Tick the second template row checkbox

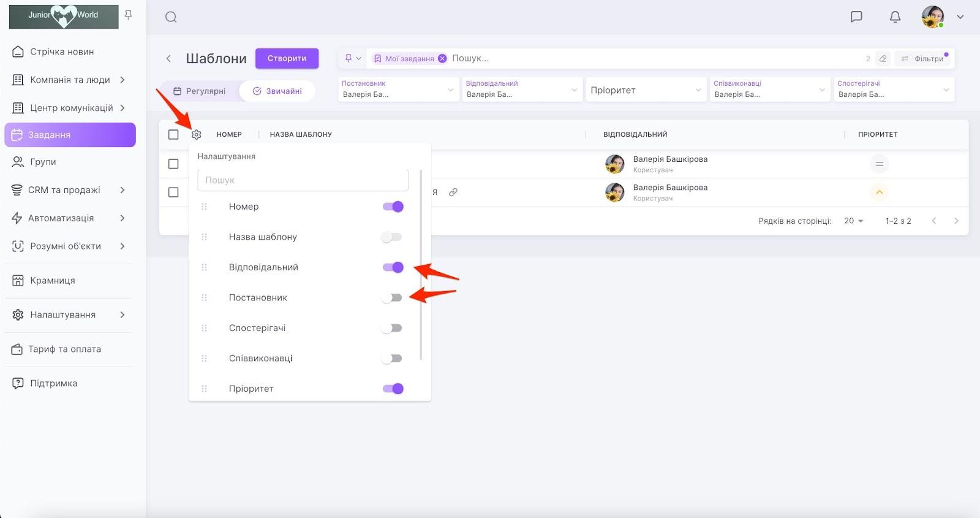pyautogui.click(x=173, y=192)
